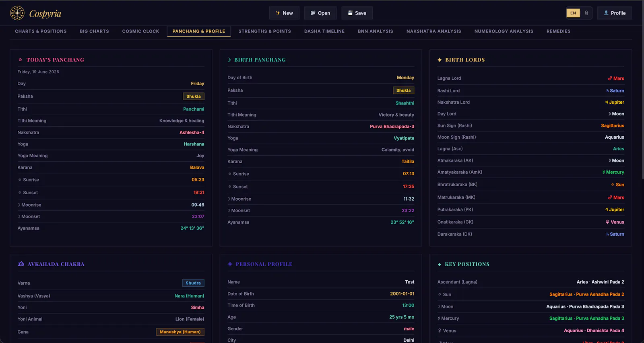Open the Charts & Positions tab
Image resolution: width=644 pixels, height=343 pixels.
click(41, 31)
